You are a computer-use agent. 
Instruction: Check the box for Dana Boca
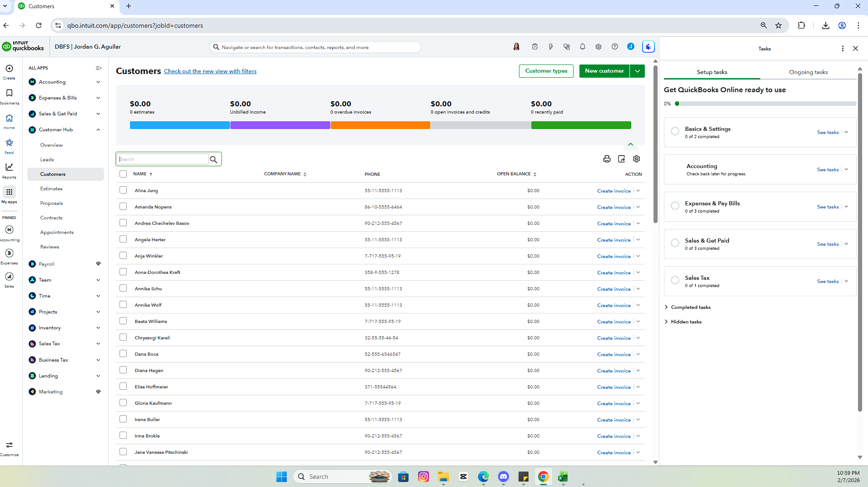(x=123, y=354)
